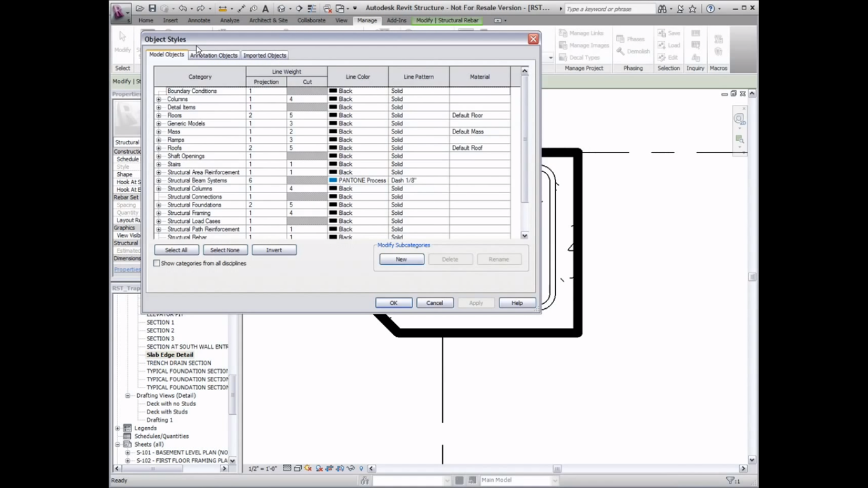Expand the Structural Foundations category
The image size is (868, 488).
point(159,205)
